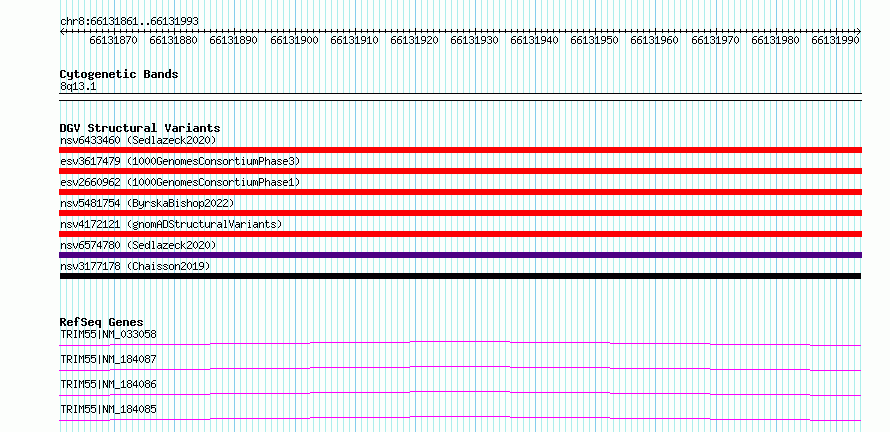Select ruler position 66131920
The height and width of the screenshot is (432, 890).
(414, 40)
